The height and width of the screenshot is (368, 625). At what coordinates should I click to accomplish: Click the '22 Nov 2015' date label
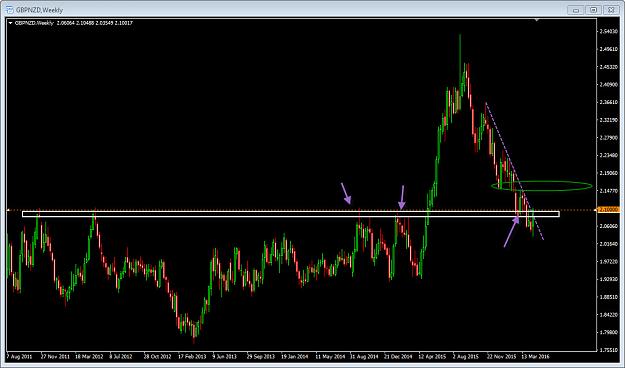pyautogui.click(x=501, y=356)
